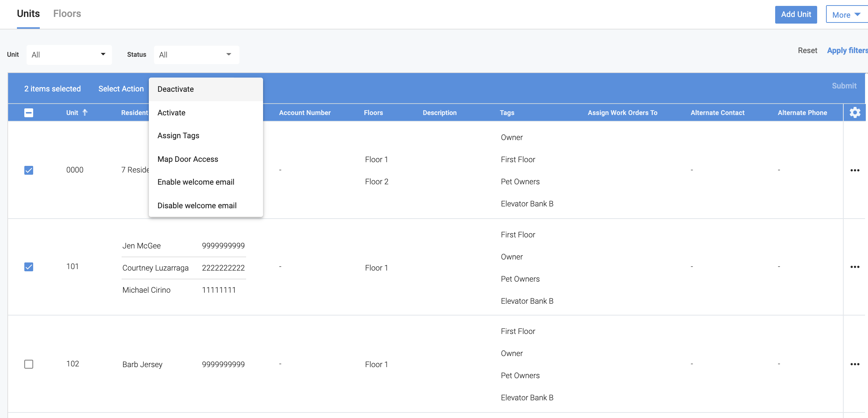Click the Unit column sort arrow
The width and height of the screenshot is (868, 418).
click(x=85, y=112)
